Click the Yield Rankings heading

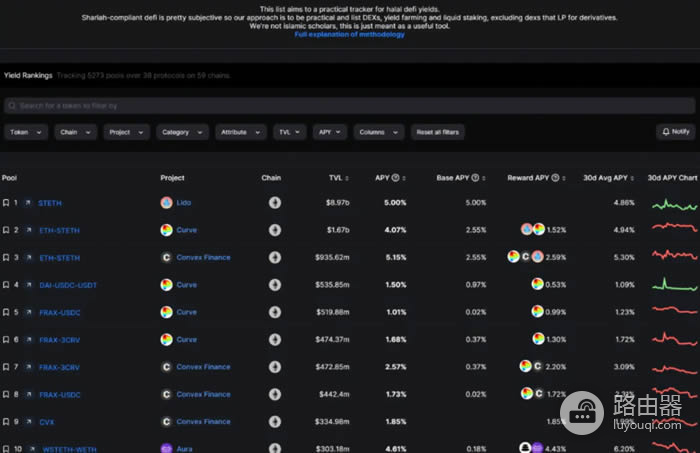pos(28,75)
